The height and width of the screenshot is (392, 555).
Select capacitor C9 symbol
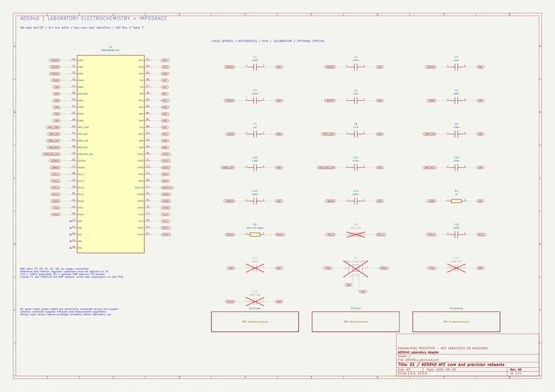click(x=457, y=134)
